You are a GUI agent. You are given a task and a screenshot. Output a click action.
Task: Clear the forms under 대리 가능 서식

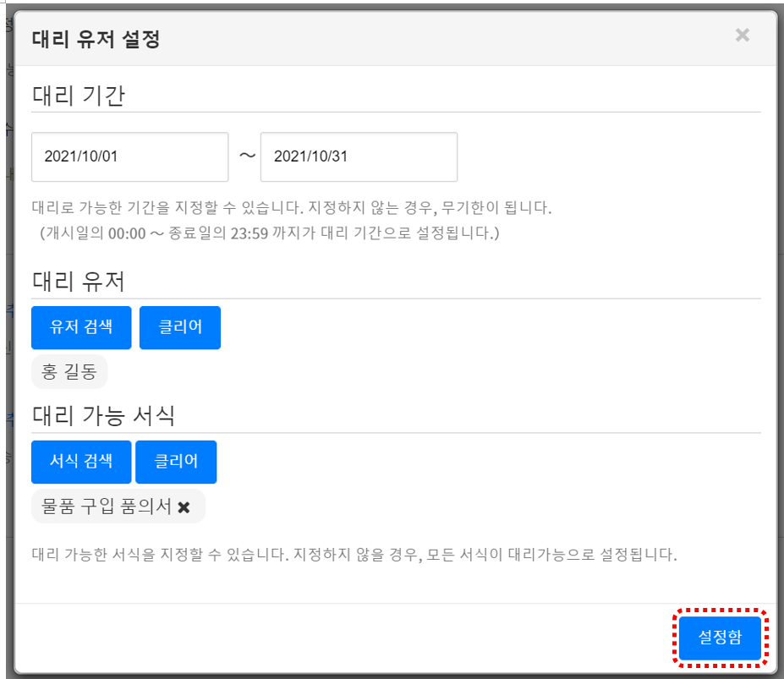[176, 462]
